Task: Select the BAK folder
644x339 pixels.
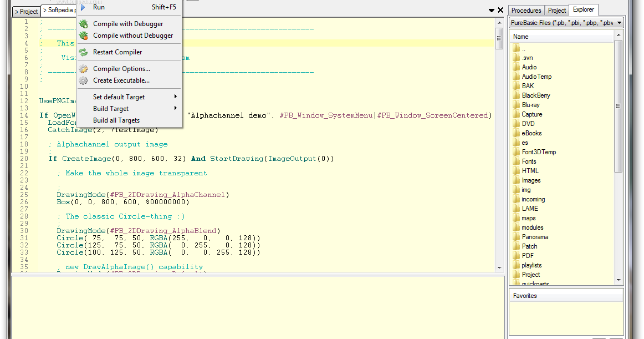Action: pyautogui.click(x=528, y=86)
